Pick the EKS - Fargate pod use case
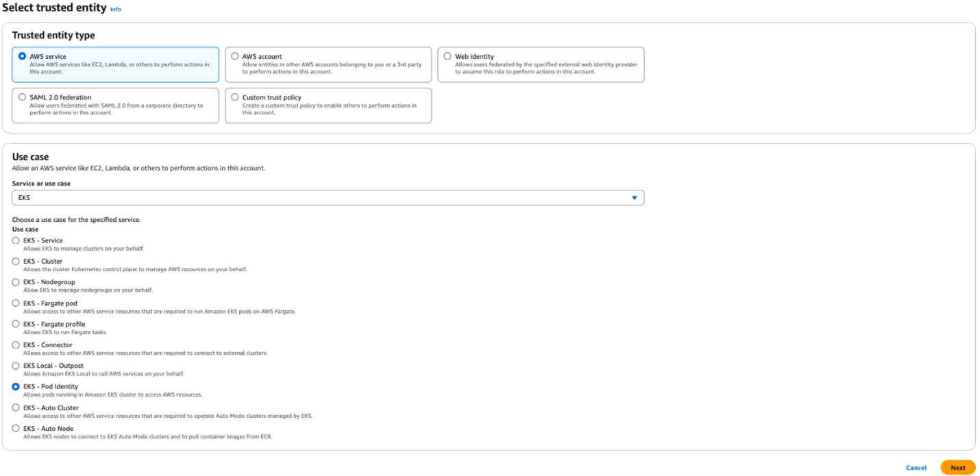The height and width of the screenshot is (476, 980). tap(16, 303)
